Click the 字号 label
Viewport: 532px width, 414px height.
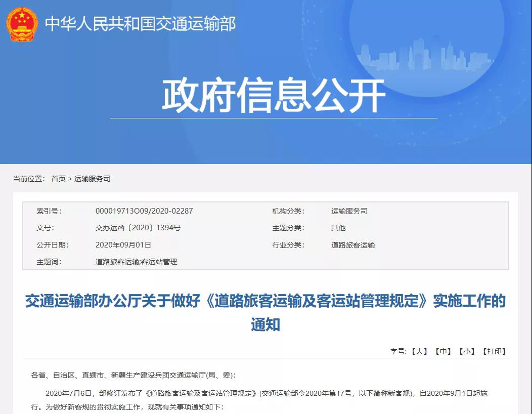pos(398,351)
